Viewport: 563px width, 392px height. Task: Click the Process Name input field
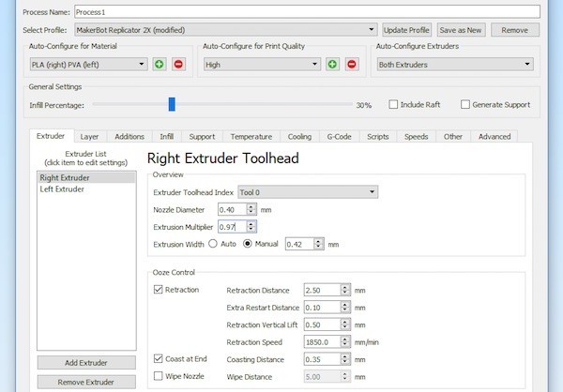306,11
